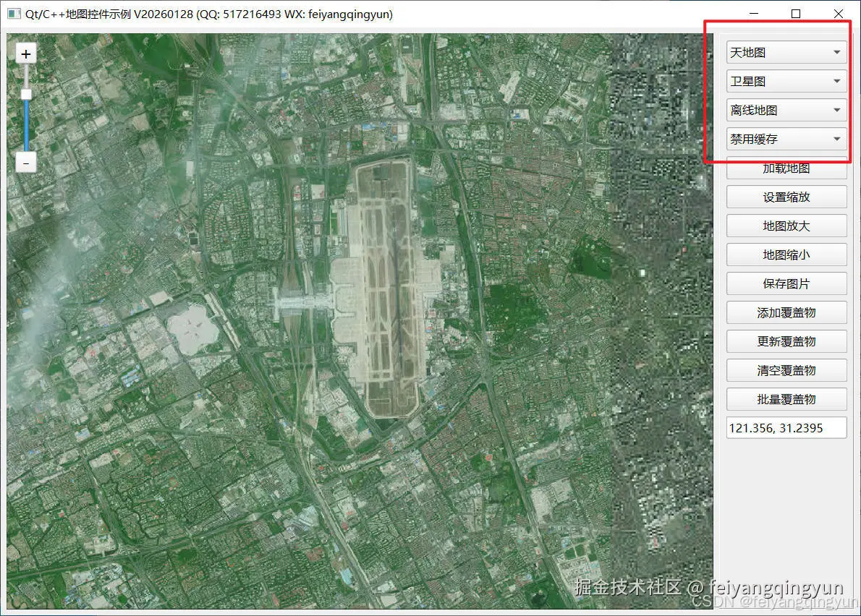Open the 天地图 map provider dropdown

click(786, 53)
